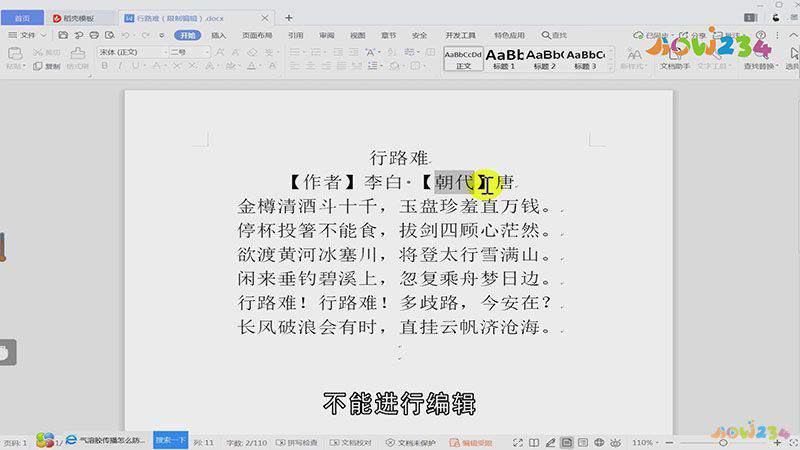The width and height of the screenshot is (800, 450).
Task: Click the undo arrow icon
Action: pyautogui.click(x=126, y=35)
